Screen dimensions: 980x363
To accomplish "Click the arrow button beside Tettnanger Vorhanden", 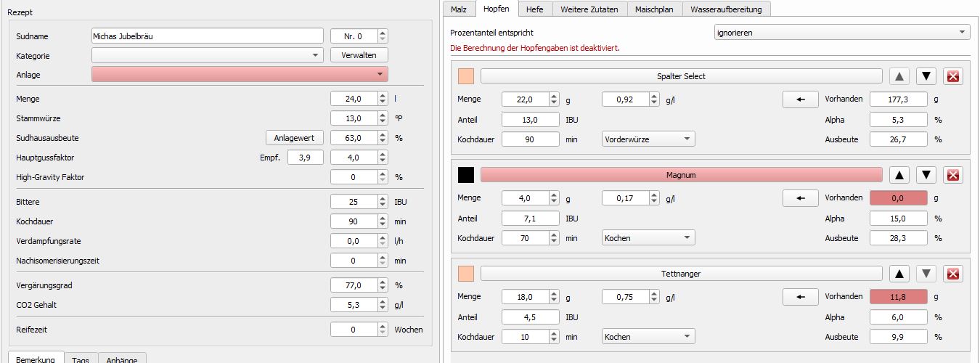I will point(801,297).
